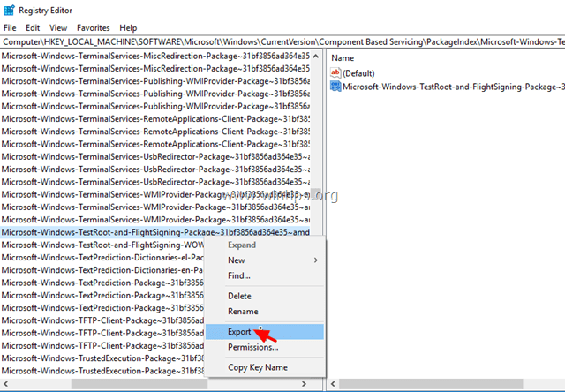Click the tree pane scroll-left arrow
The image size is (565, 392).
click(x=5, y=384)
